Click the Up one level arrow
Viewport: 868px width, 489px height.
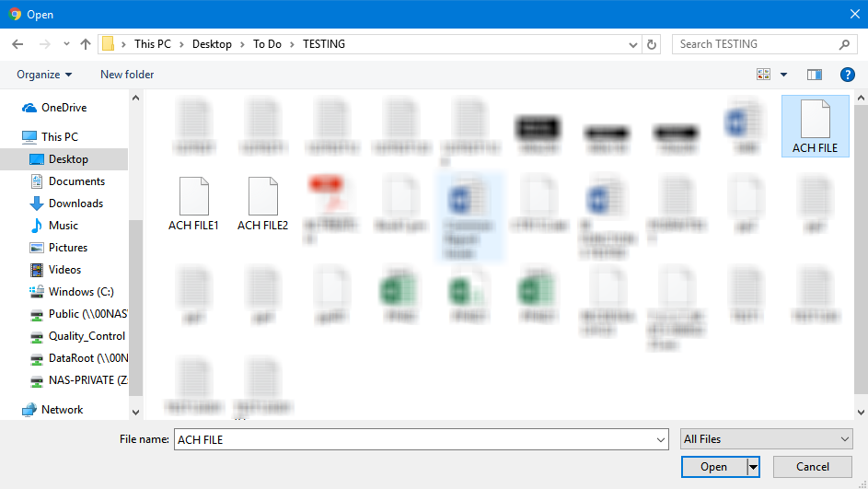click(86, 44)
